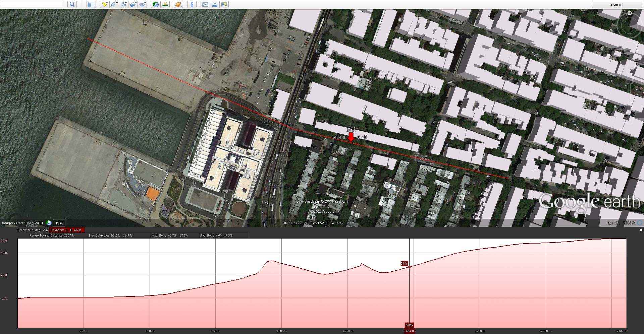Save image of current view icon

(x=224, y=4)
